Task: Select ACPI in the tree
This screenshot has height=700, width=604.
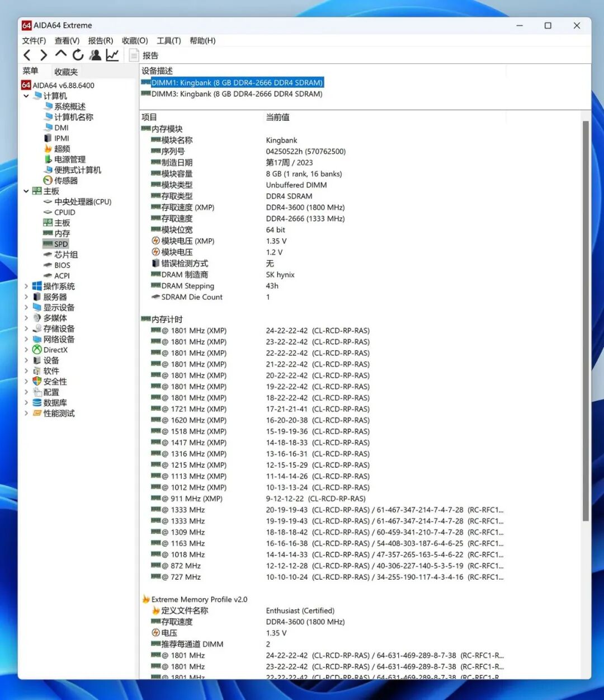Action: tap(57, 276)
